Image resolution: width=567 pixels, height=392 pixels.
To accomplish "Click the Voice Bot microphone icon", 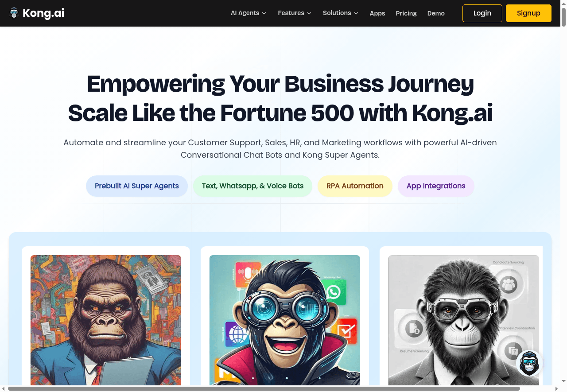I will click(x=248, y=274).
